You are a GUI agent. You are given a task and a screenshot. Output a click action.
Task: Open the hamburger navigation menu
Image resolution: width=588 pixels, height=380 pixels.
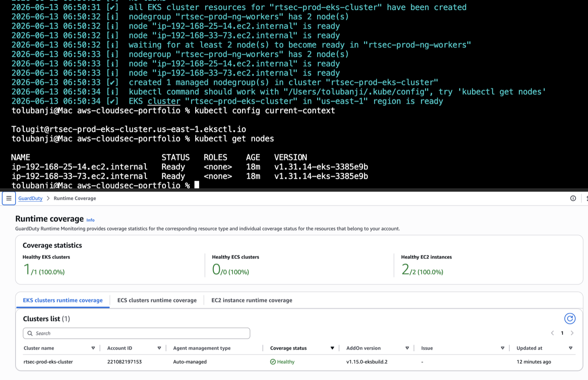[x=9, y=198]
